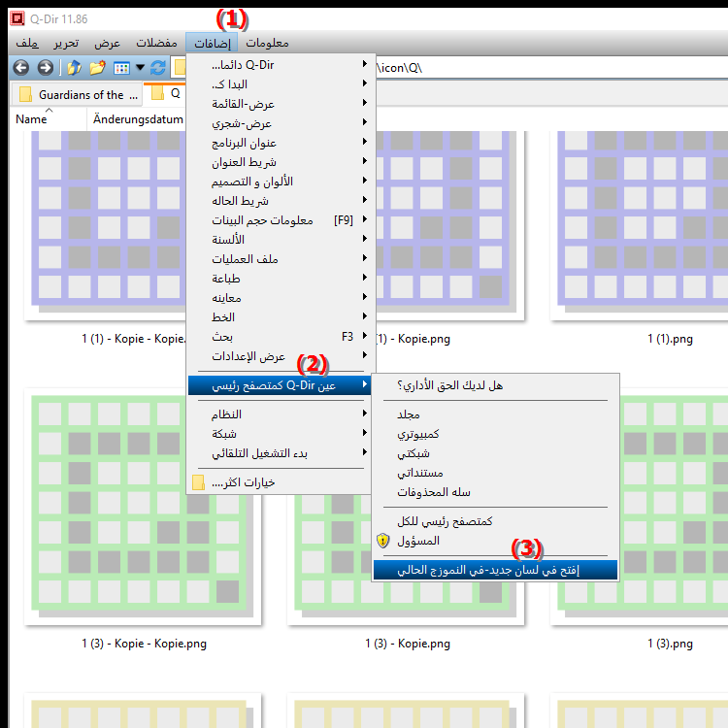Select عين Q-Dir كمتصفح رئيسي entry
Image resolution: width=728 pixels, height=728 pixels.
point(280,385)
